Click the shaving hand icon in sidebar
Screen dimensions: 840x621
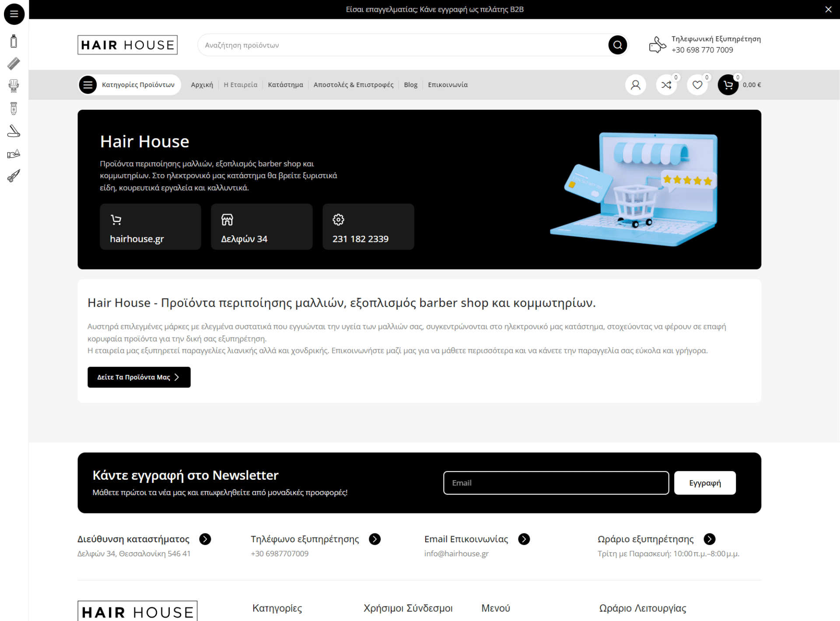point(14,154)
